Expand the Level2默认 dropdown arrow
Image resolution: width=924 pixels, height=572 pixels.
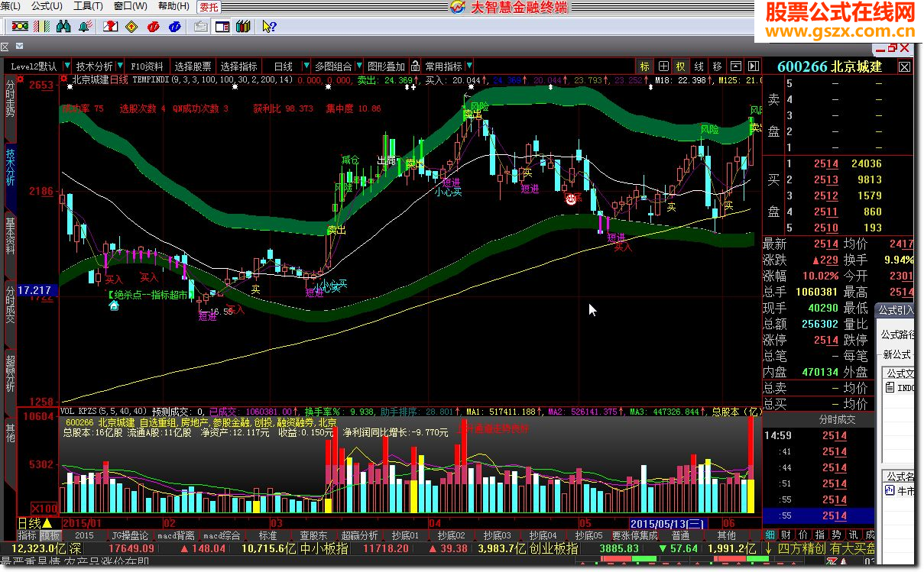tap(67, 66)
